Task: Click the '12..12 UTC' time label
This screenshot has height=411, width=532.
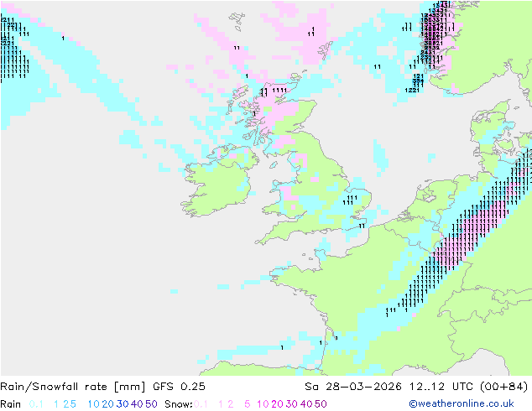Action: [441, 387]
